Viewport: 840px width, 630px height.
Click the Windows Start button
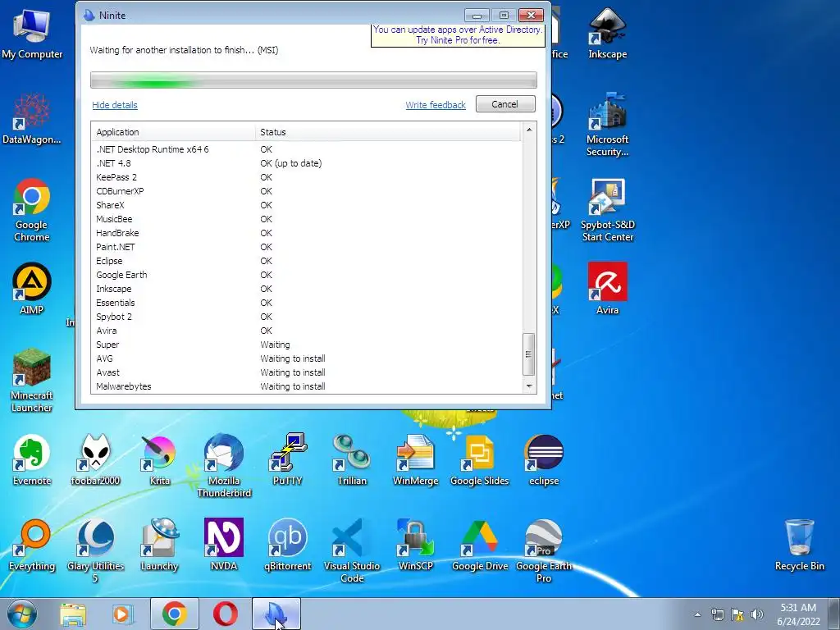point(21,614)
